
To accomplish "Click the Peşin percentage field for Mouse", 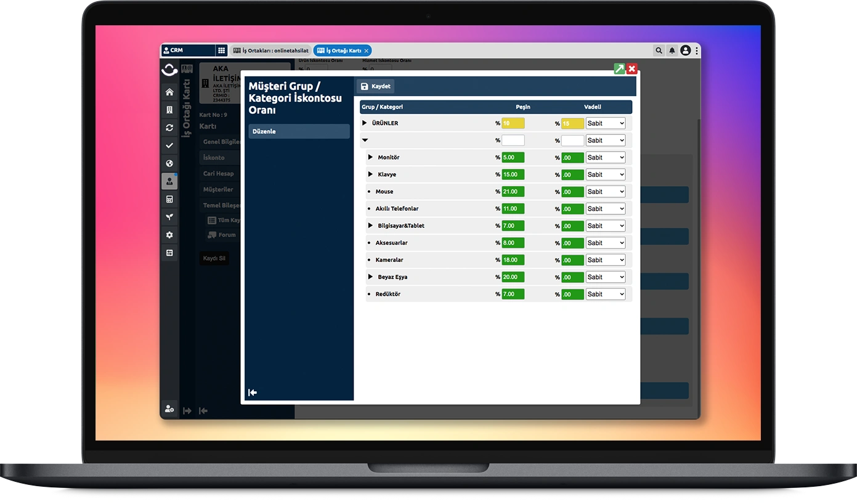I will tap(513, 192).
